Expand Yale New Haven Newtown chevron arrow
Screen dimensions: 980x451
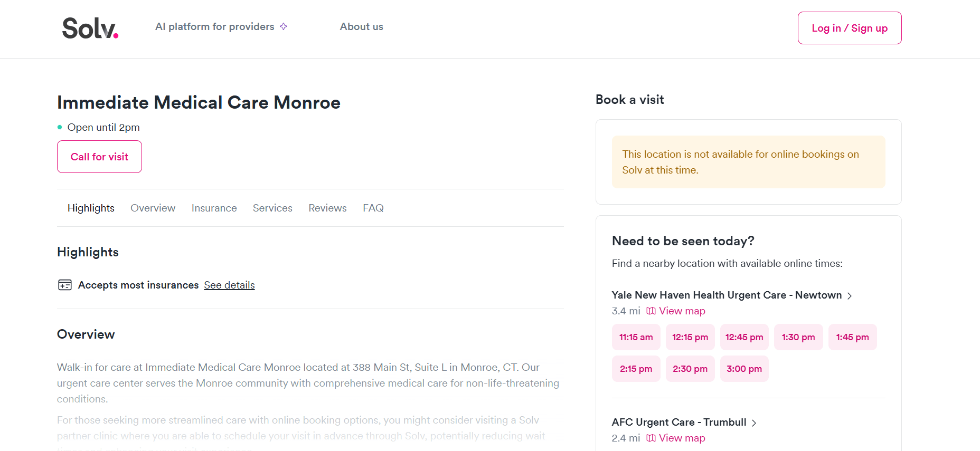tap(850, 296)
